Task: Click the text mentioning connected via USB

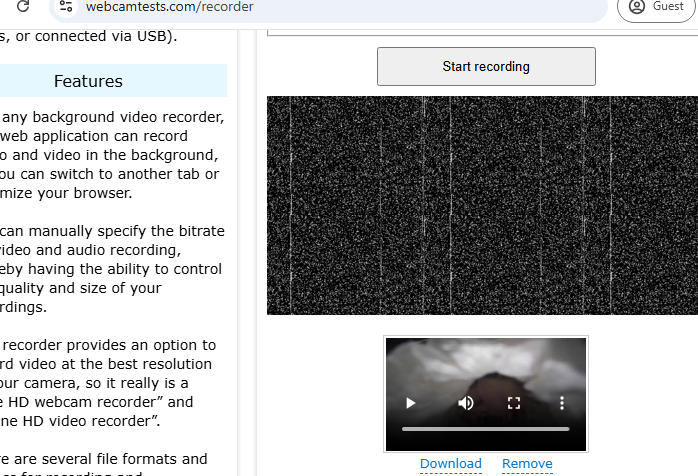Action: 90,37
